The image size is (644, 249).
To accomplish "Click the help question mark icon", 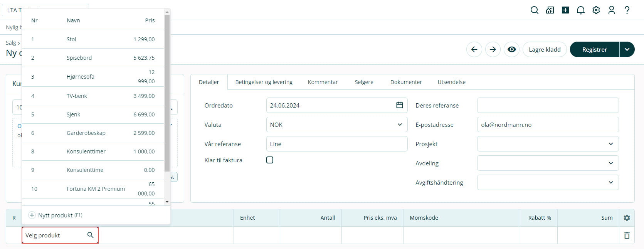I will tap(627, 10).
